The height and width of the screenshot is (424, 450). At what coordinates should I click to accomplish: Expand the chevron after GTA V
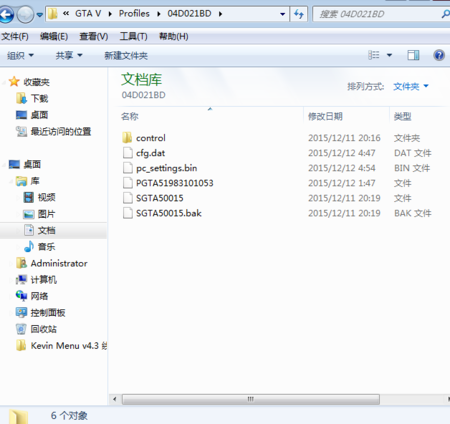(x=110, y=14)
